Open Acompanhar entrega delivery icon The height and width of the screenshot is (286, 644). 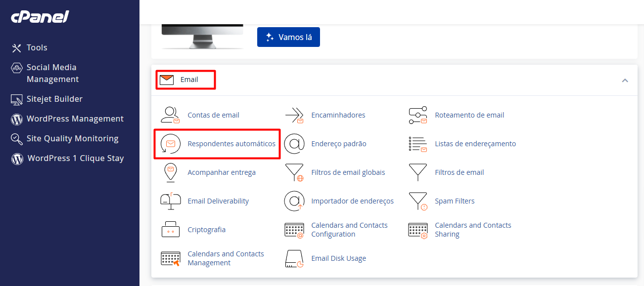point(170,172)
